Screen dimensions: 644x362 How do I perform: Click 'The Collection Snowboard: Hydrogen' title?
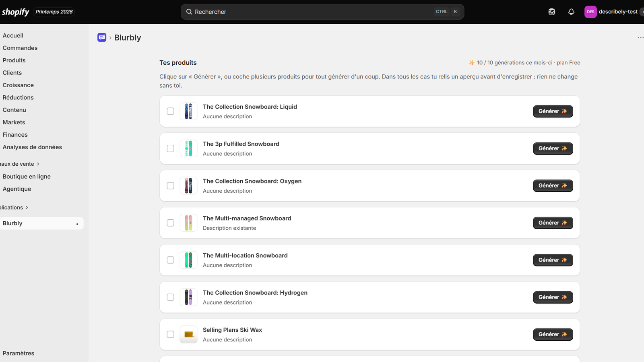tap(255, 293)
